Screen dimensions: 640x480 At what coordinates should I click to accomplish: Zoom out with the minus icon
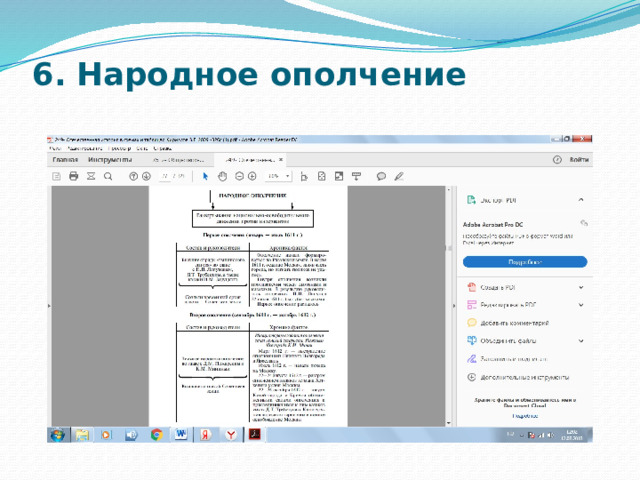point(240,176)
